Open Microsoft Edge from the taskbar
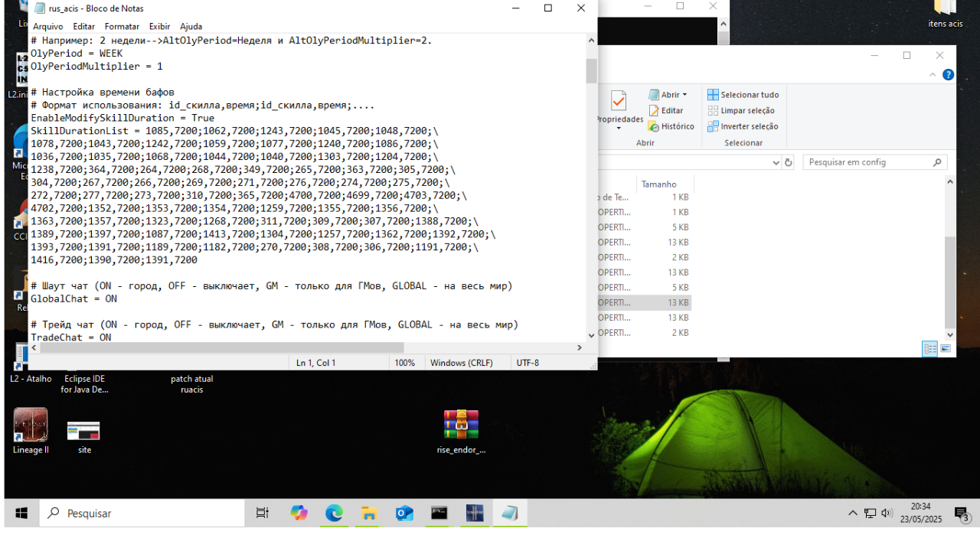Image resolution: width=980 pixels, height=551 pixels. click(x=334, y=514)
